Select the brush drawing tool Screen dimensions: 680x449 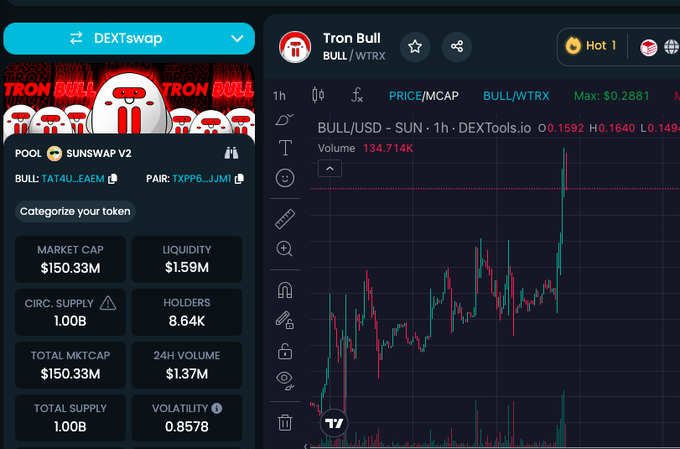tap(284, 119)
